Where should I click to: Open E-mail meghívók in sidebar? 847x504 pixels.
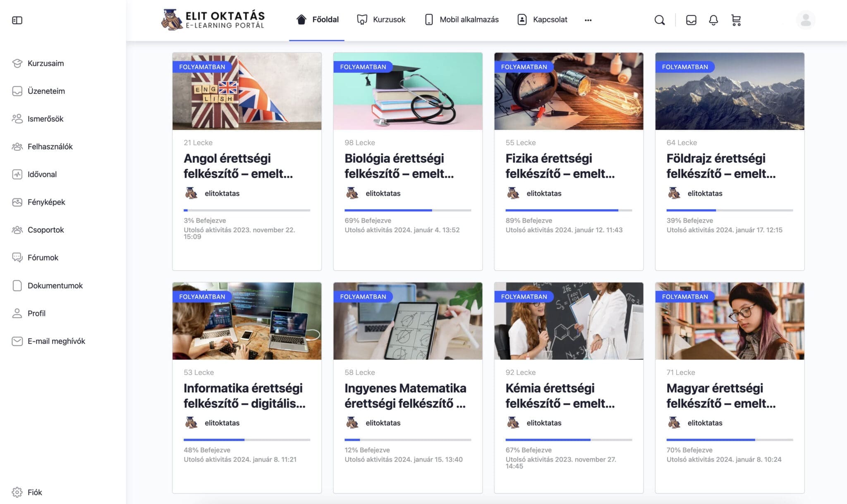(56, 341)
